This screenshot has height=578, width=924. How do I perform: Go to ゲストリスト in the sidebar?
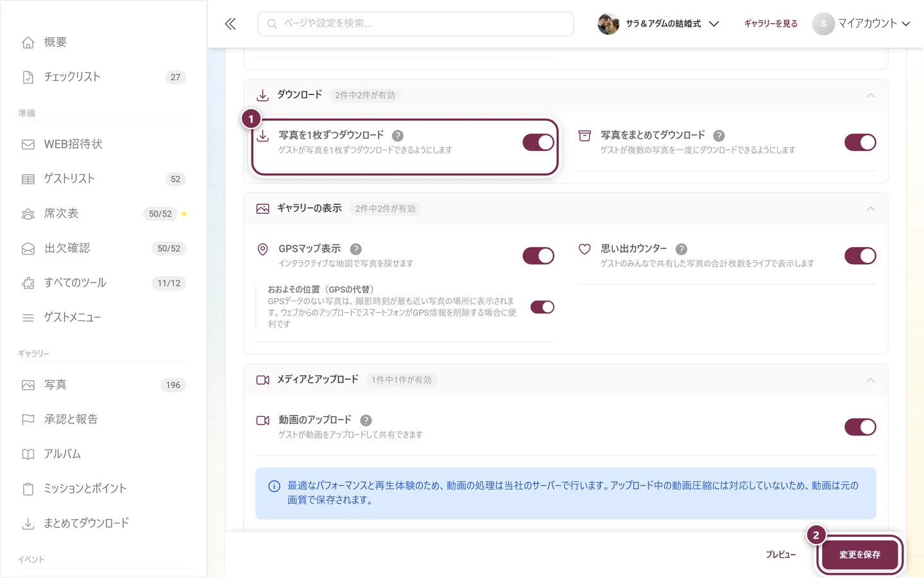[x=103, y=179]
